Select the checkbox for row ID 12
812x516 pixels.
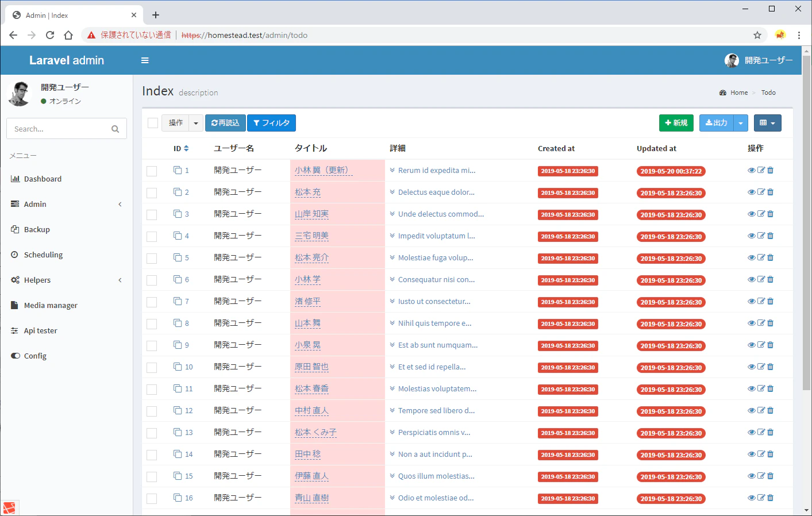(x=152, y=411)
